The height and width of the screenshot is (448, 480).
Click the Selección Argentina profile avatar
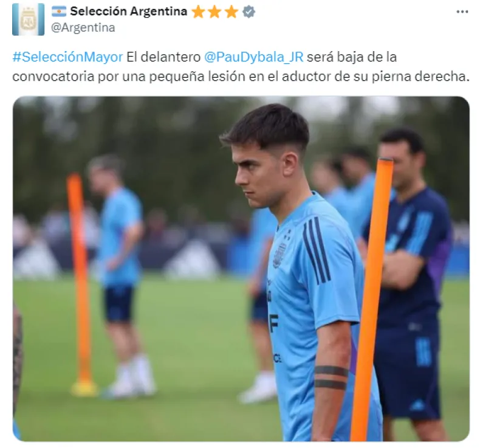coord(28,19)
